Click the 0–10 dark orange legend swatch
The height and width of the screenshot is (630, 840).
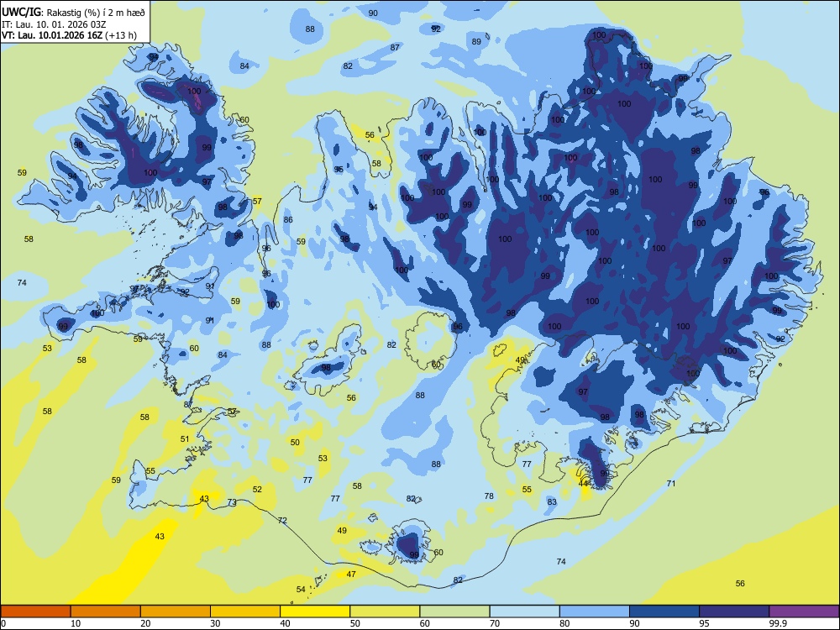click(x=36, y=612)
